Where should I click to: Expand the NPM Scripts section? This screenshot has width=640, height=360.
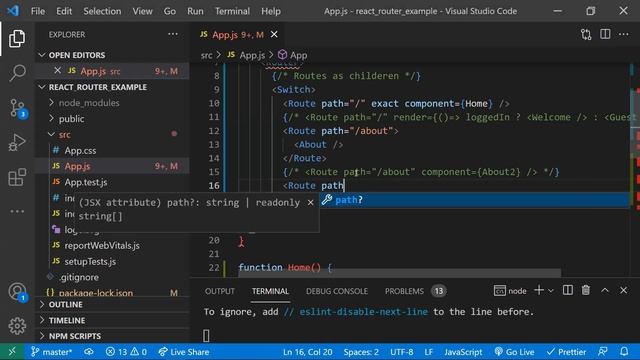112,336
